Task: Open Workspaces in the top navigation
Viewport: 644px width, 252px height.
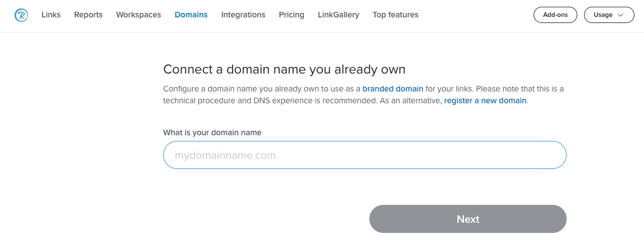Action: pyautogui.click(x=138, y=15)
